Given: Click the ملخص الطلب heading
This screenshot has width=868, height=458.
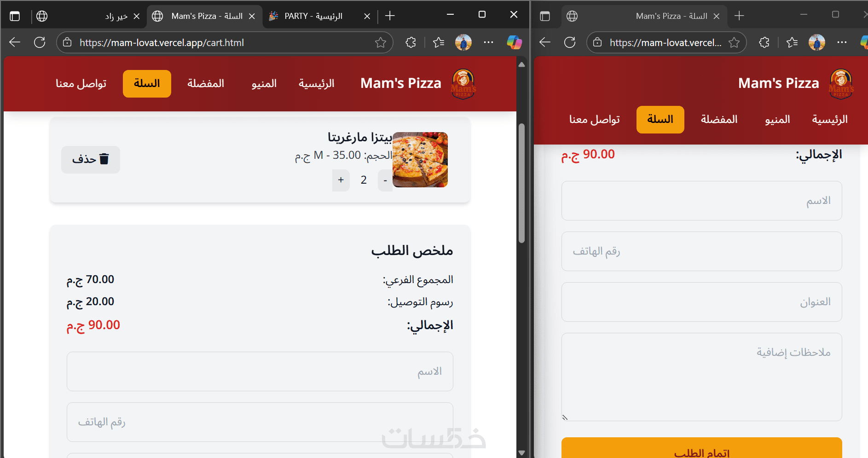Looking at the screenshot, I should pyautogui.click(x=412, y=251).
